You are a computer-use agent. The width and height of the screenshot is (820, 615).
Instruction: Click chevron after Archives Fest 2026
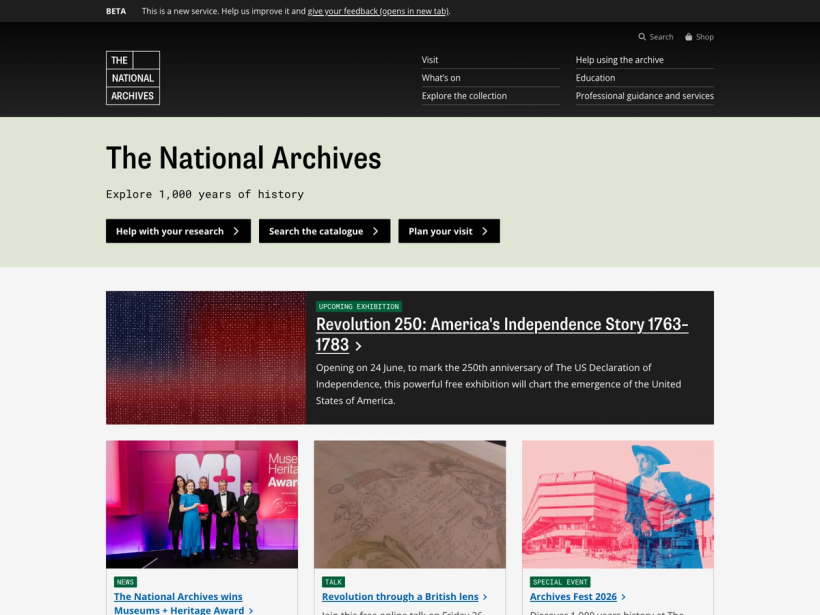pyautogui.click(x=623, y=597)
